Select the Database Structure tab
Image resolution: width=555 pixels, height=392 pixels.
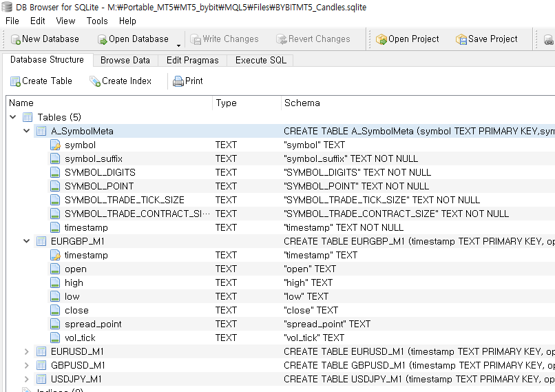click(47, 59)
